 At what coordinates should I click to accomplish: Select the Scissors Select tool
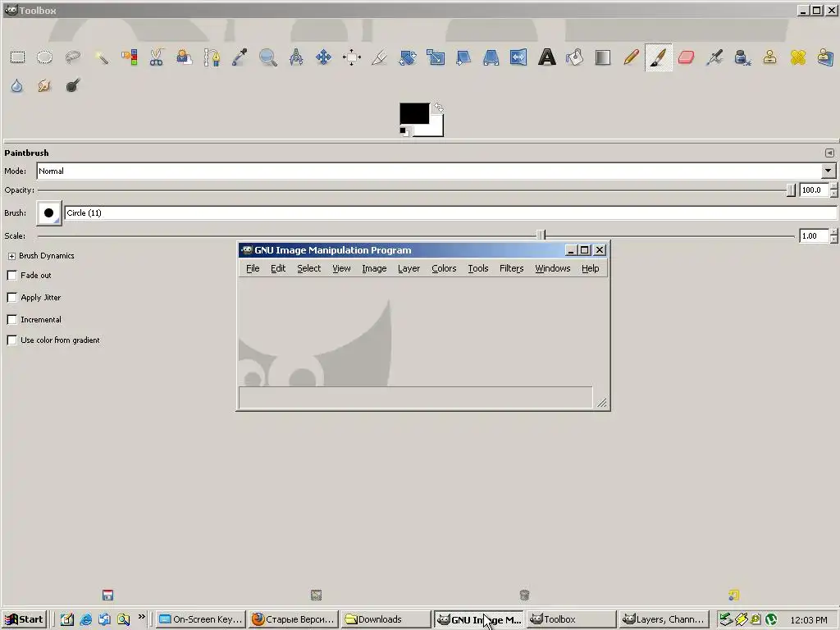(x=157, y=57)
